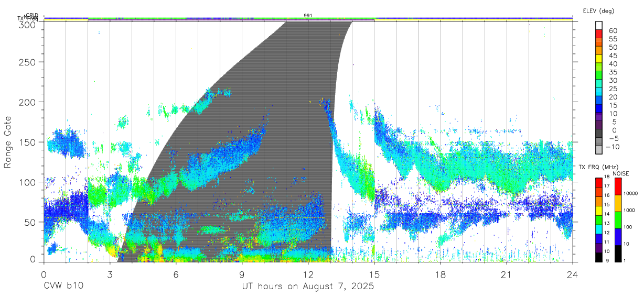This screenshot has width=644, height=297.
Task: Click the 991 CPID value above the plot
Action: [x=308, y=16]
